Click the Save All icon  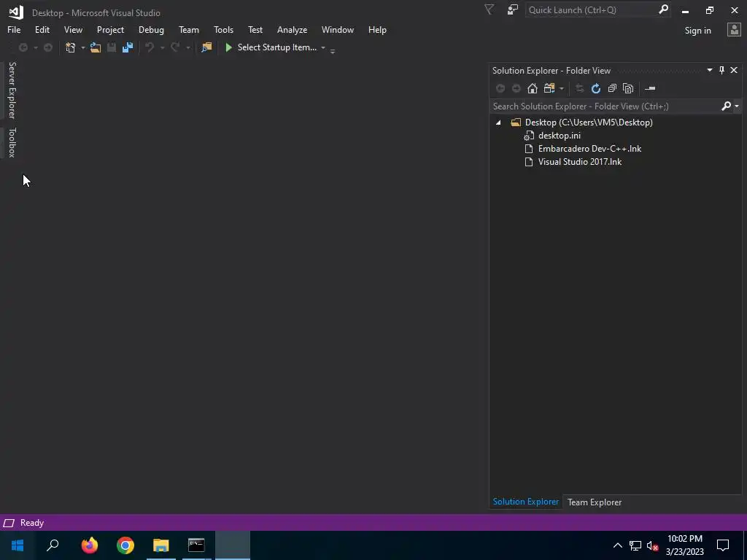128,47
